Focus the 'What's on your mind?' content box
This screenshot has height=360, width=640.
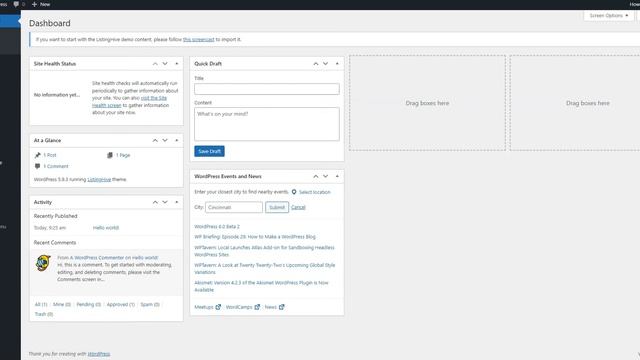coord(267,124)
